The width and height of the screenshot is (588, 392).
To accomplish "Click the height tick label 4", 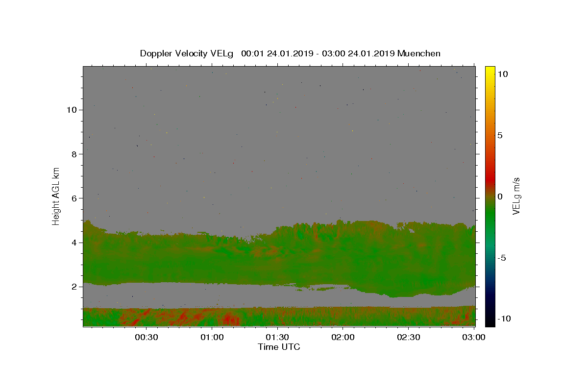I will click(74, 243).
